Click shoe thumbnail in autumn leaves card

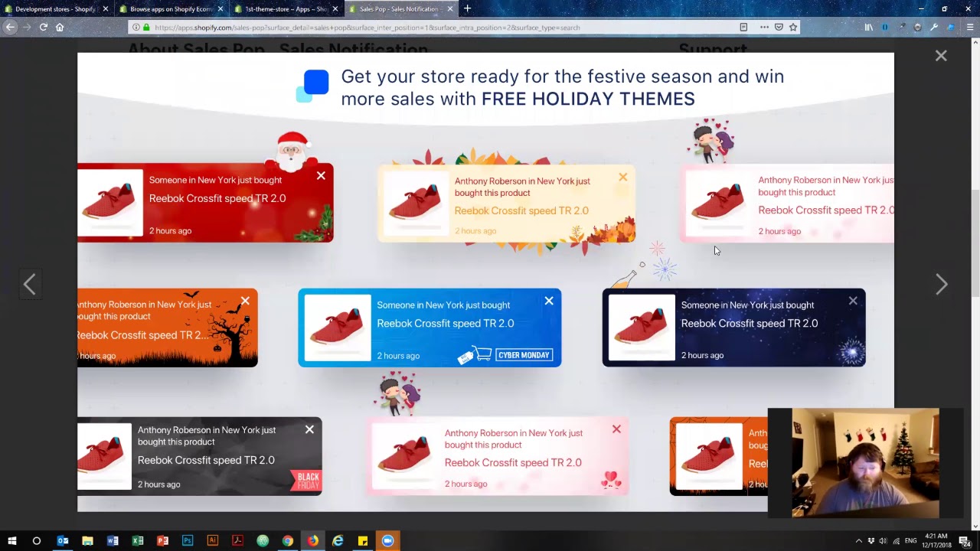(416, 203)
